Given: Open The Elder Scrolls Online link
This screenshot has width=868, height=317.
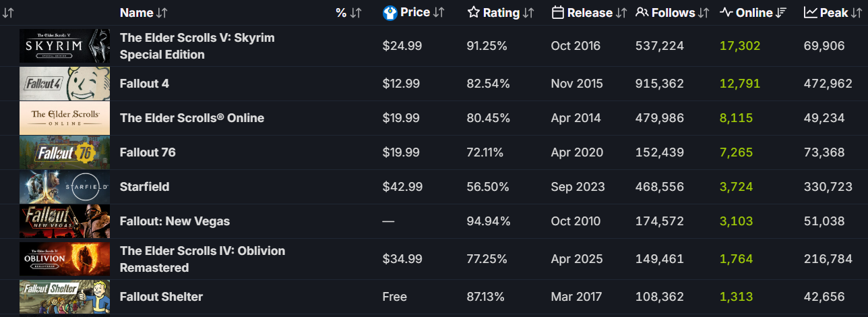Looking at the screenshot, I should tap(192, 118).
